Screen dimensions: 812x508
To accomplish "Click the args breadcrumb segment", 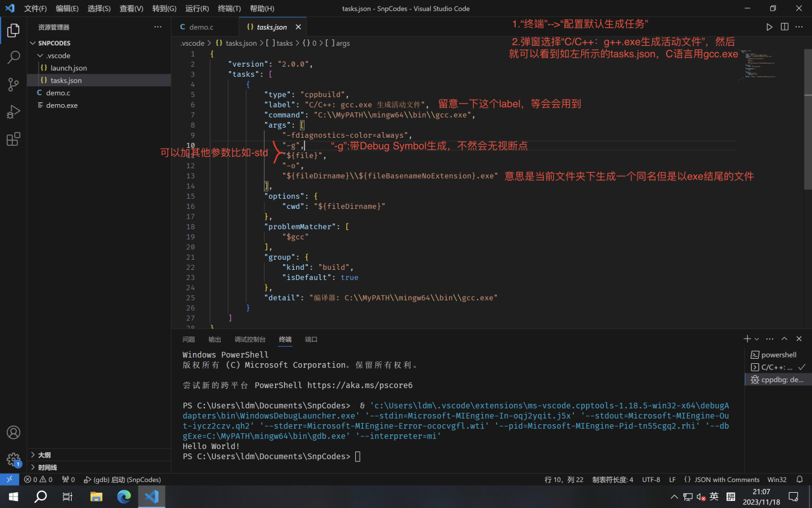I will click(338, 43).
